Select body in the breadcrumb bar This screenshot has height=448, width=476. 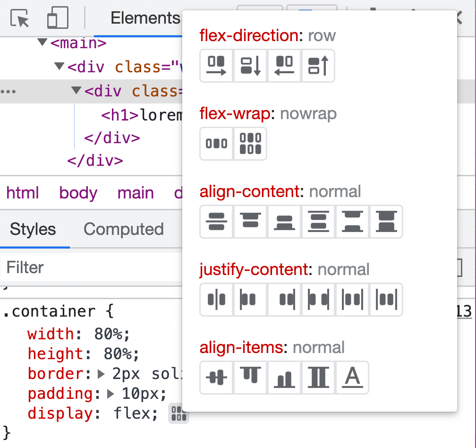[78, 192]
